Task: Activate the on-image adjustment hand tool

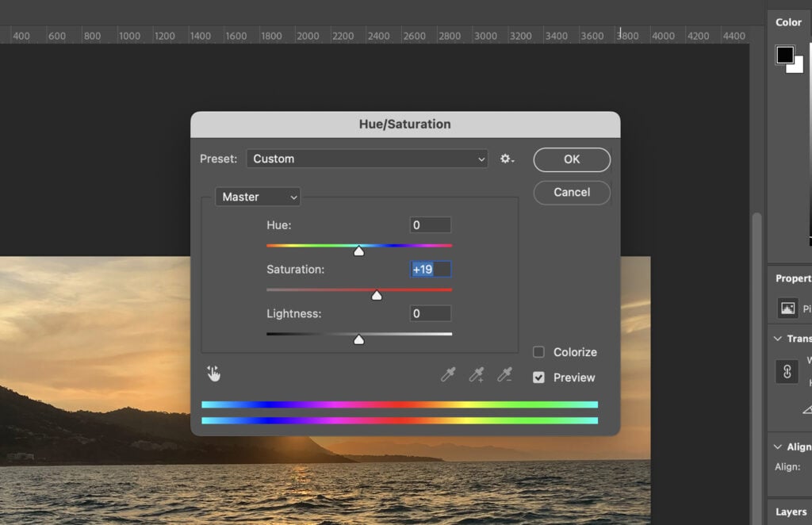Action: pos(213,372)
